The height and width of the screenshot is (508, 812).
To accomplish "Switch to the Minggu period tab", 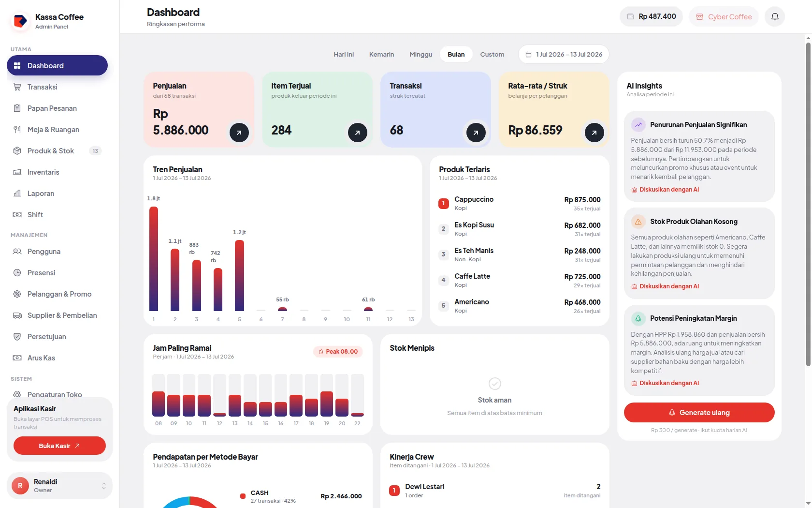I will 421,54.
